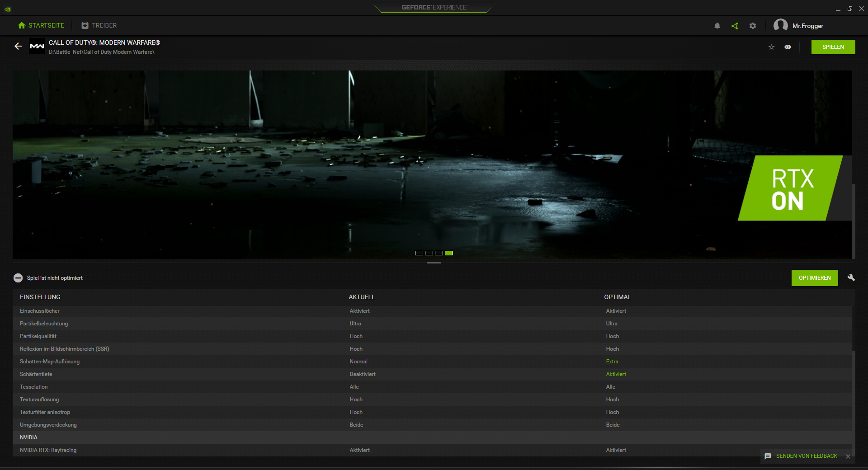Click the settings list scrollbar
The image size is (868, 470).
pyautogui.click(x=854, y=404)
